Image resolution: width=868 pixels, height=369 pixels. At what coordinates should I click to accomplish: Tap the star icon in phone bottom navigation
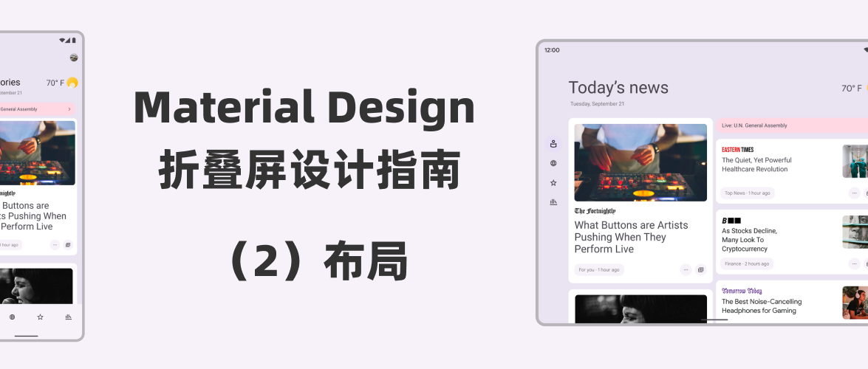(41, 317)
